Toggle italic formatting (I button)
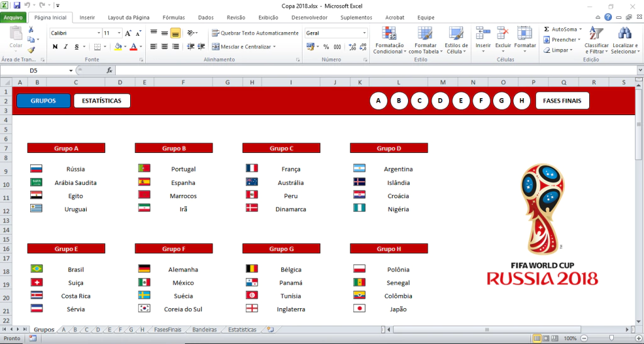 (x=67, y=47)
